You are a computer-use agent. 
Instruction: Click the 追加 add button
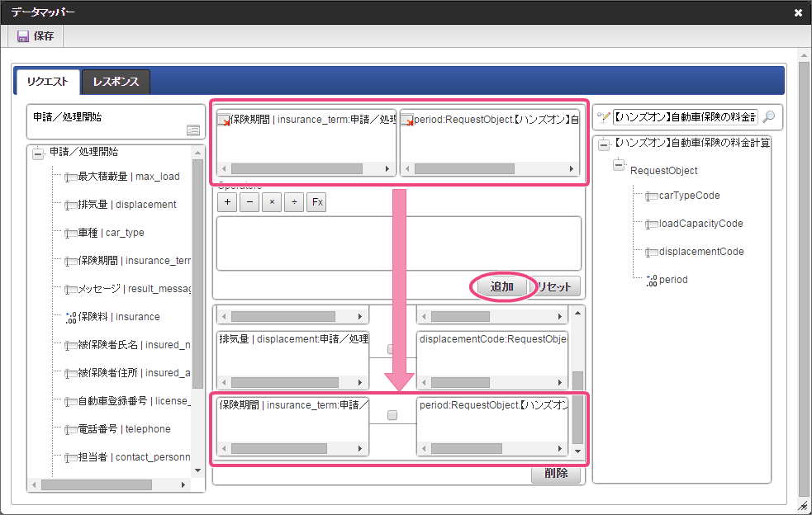501,286
